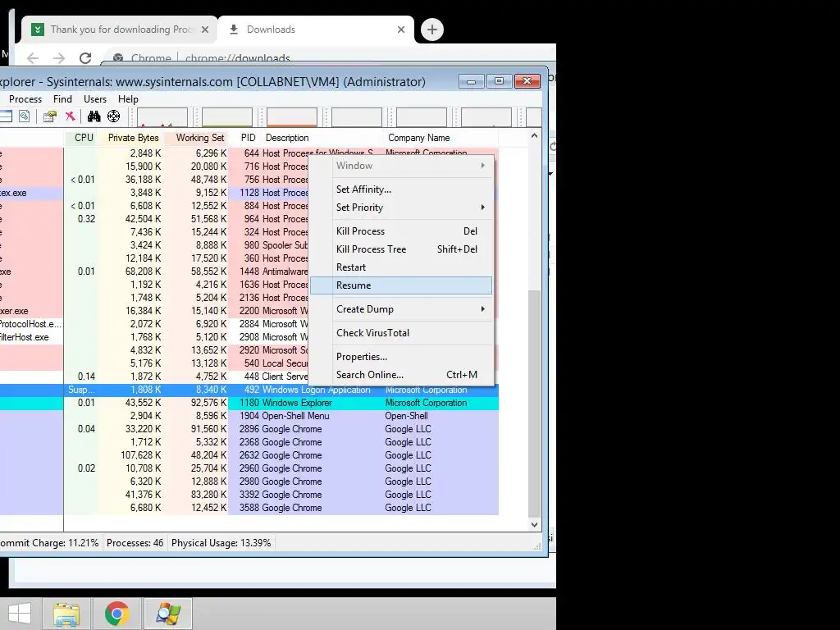Sort by the CPU column header
The height and width of the screenshot is (630, 840).
81,138
